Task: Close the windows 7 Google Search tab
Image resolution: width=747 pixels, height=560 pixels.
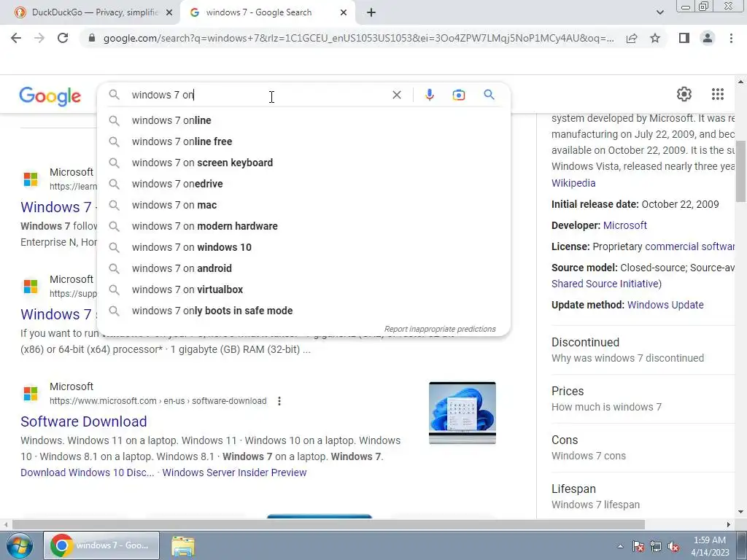Action: tap(344, 13)
